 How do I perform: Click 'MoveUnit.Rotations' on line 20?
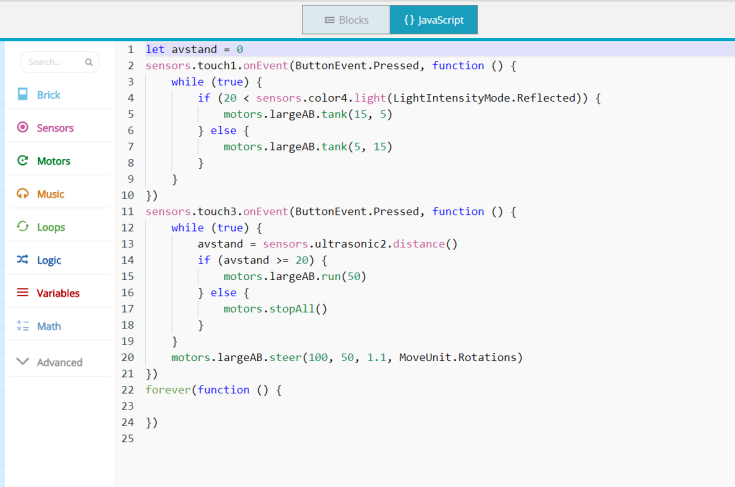[458, 357]
